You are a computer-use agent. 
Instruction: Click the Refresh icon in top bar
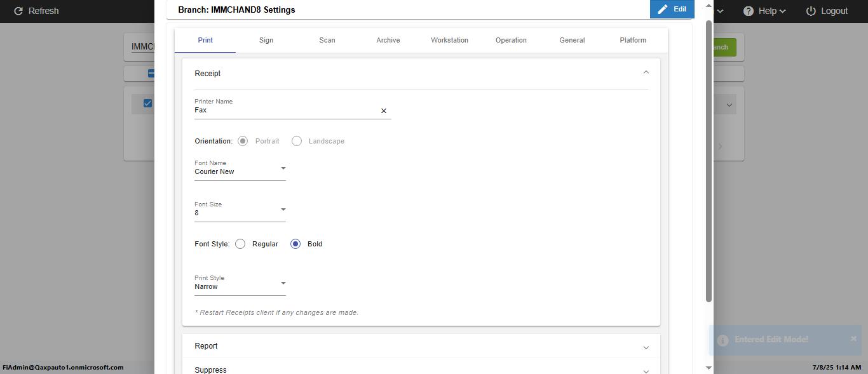18,11
